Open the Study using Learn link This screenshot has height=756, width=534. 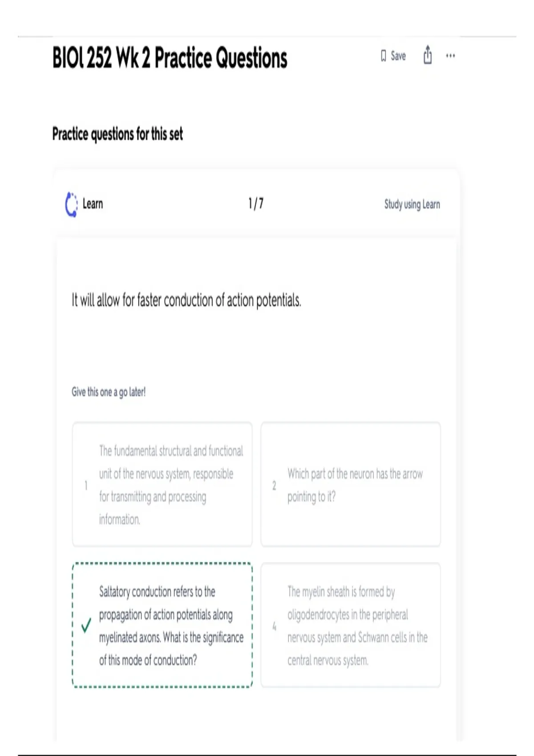pyautogui.click(x=412, y=204)
